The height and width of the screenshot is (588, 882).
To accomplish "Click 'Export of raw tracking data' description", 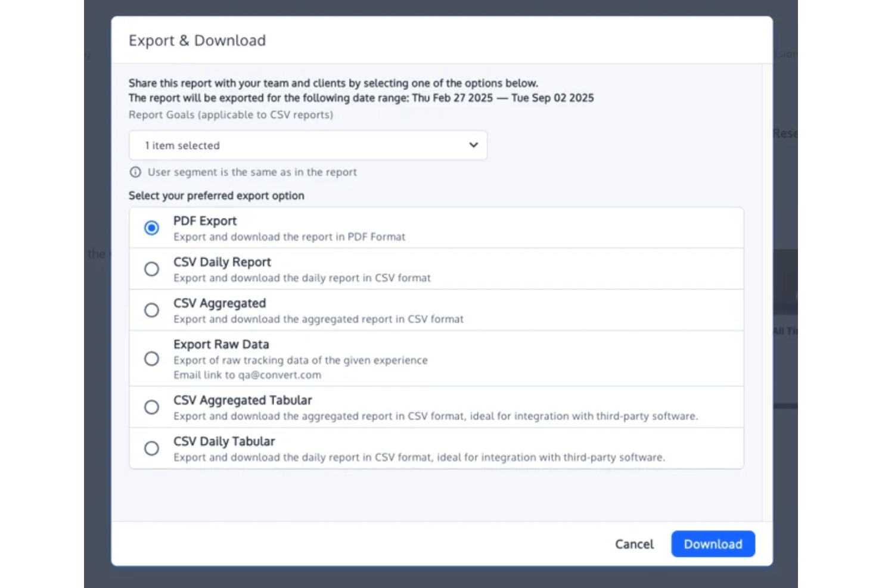I will (300, 360).
